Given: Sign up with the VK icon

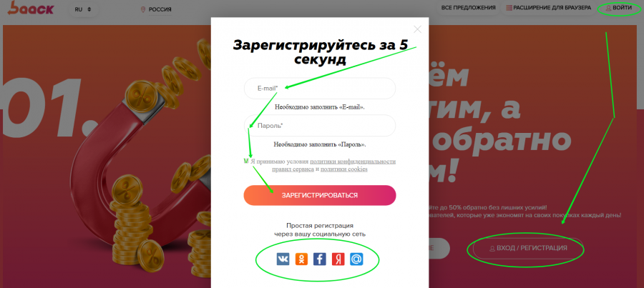Looking at the screenshot, I should [x=283, y=259].
